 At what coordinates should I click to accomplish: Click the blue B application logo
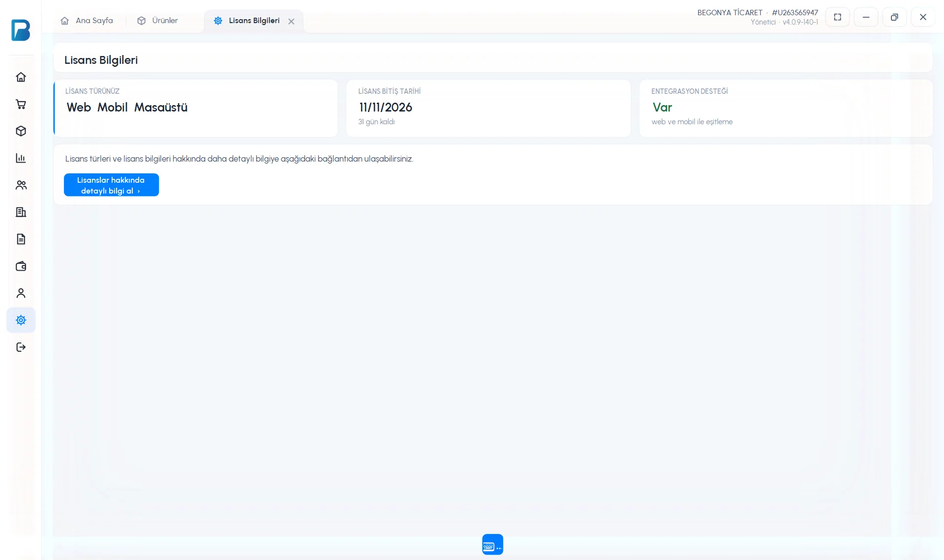pyautogui.click(x=21, y=30)
